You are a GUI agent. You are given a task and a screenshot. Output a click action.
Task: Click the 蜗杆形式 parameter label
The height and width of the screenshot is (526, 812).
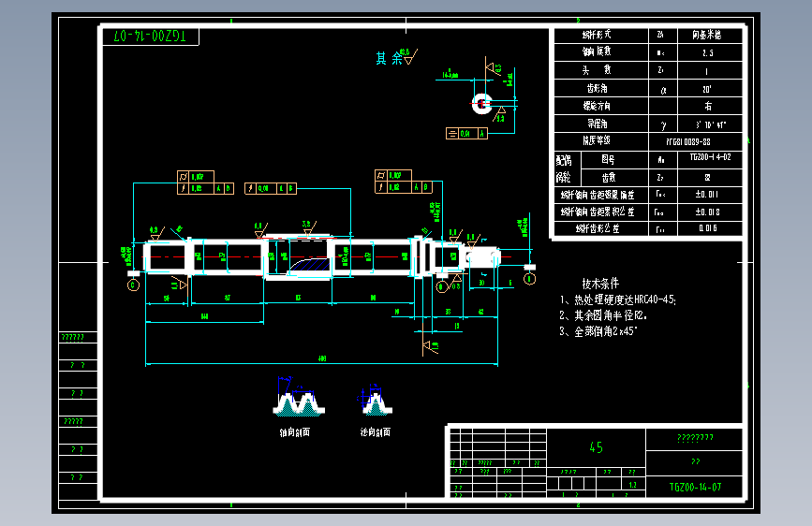point(597,35)
